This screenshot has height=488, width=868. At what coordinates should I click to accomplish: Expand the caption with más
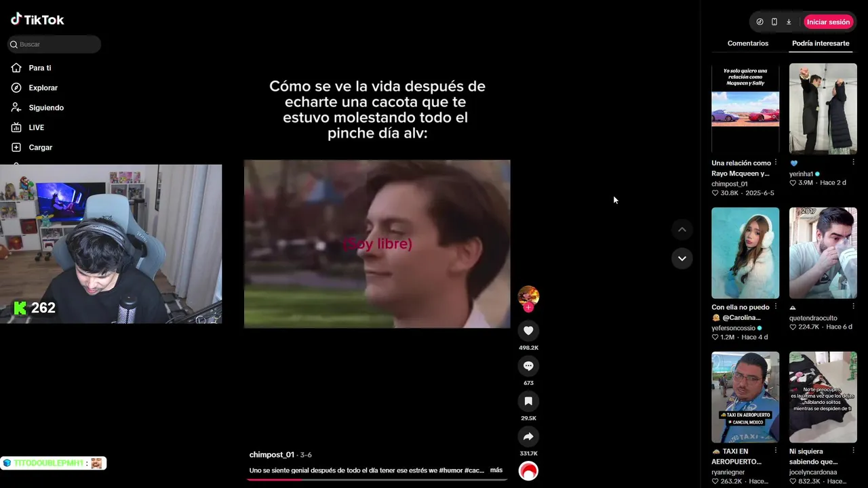496,470
